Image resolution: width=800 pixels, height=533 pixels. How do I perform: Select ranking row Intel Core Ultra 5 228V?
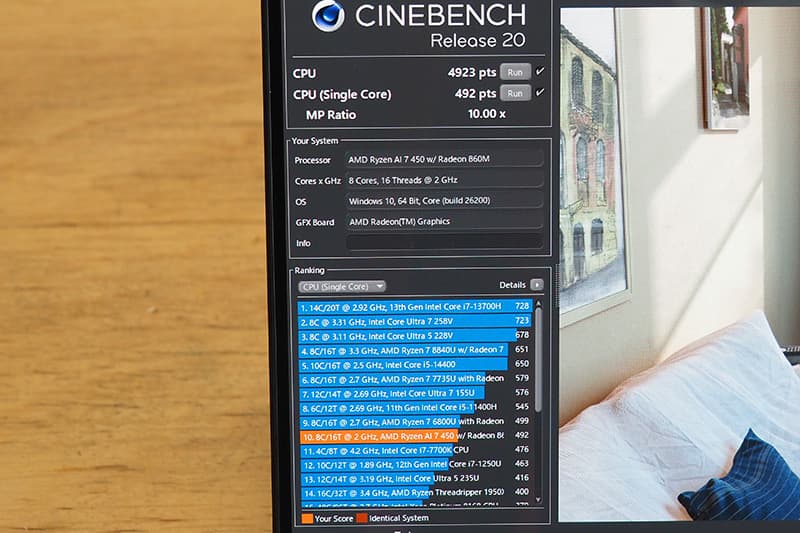[415, 336]
